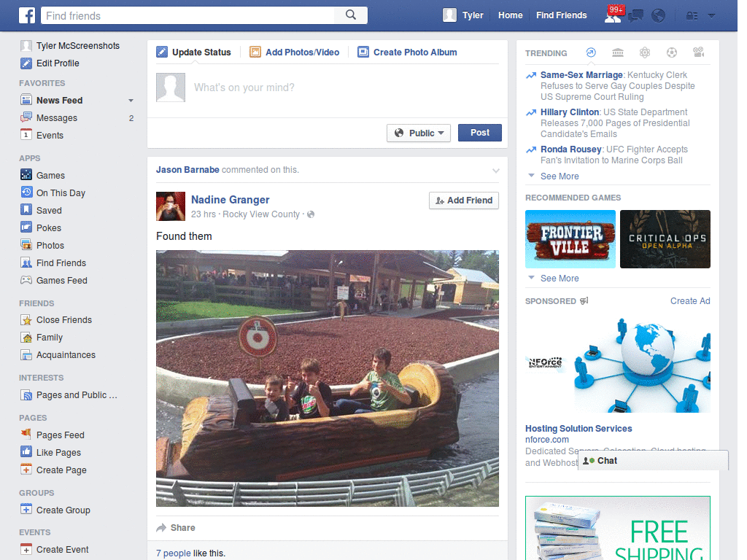Expand See More under Recommended Games

coord(560,278)
